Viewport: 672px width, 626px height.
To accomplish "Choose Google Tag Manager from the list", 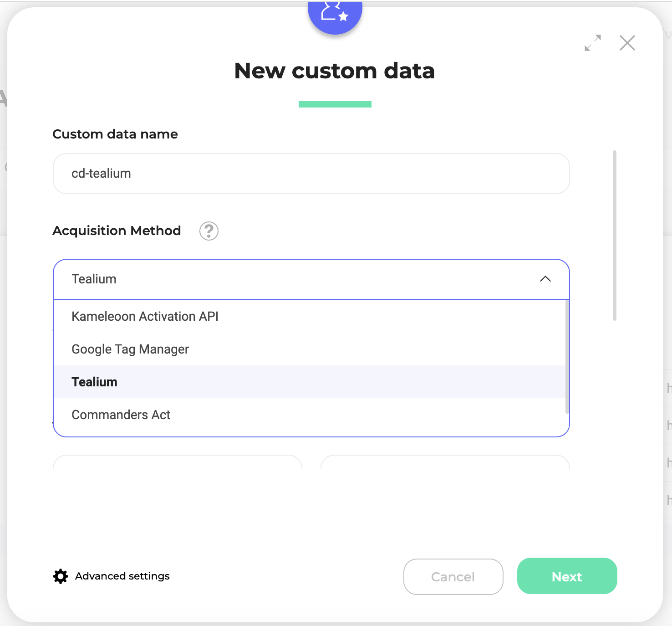I will tap(130, 349).
